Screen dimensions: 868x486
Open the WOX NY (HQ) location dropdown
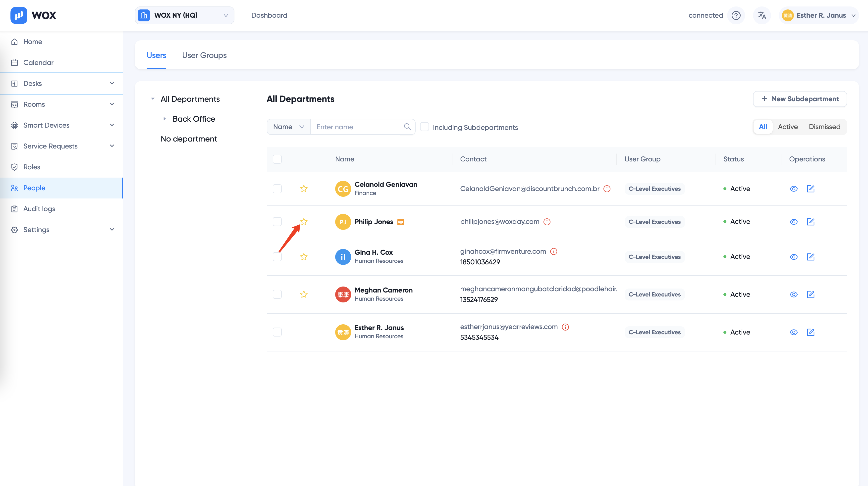[x=184, y=15]
